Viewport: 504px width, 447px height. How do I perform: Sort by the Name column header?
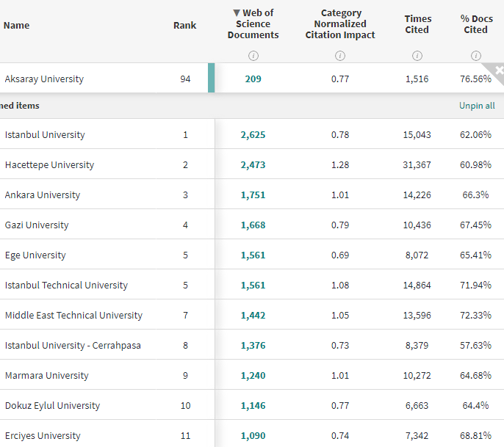16,25
